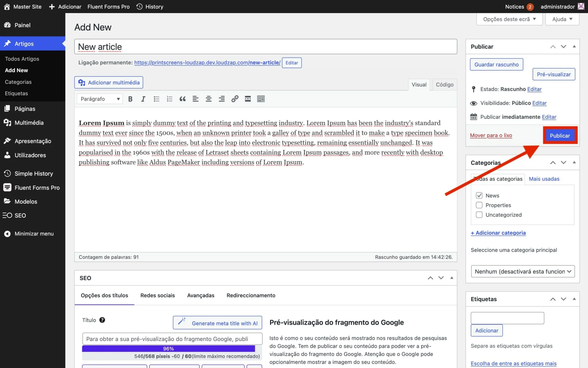This screenshot has height=368, width=588.
Task: Click the insert/edit link icon
Action: pyautogui.click(x=235, y=99)
